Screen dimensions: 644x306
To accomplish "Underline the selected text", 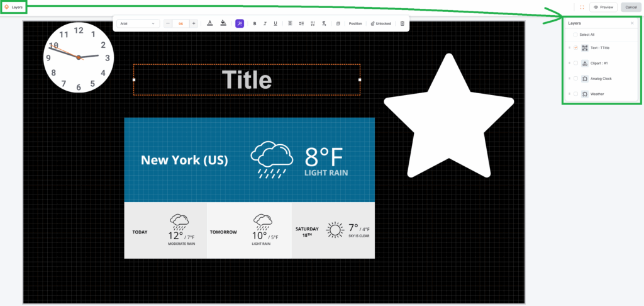I will (x=275, y=23).
